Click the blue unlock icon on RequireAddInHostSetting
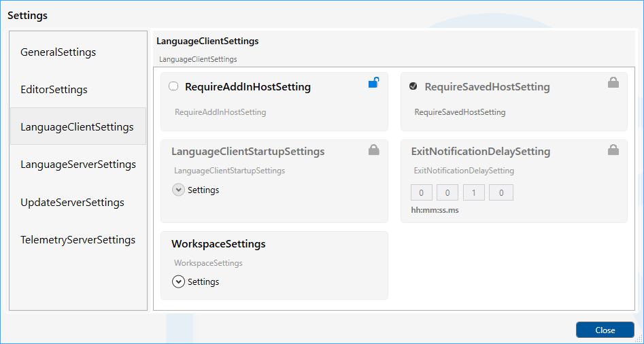 pos(373,83)
